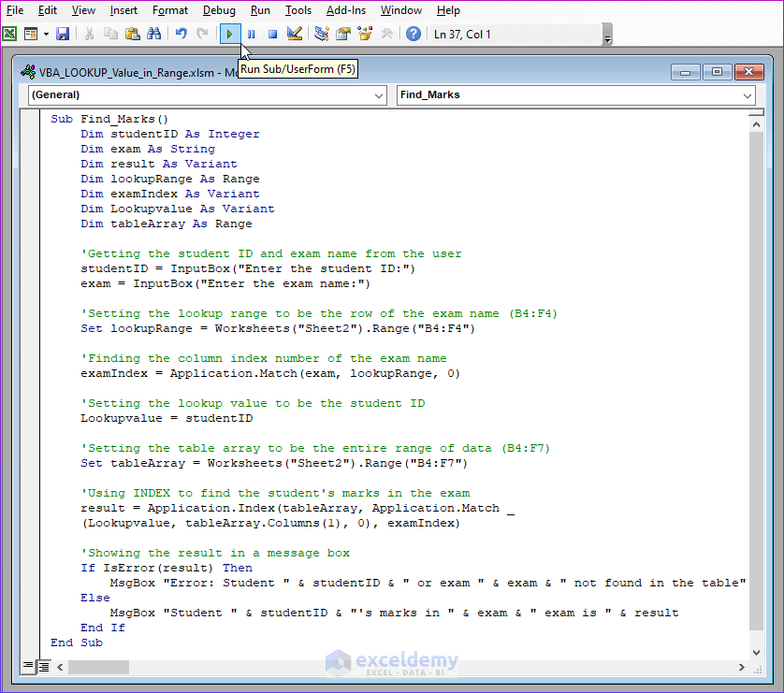This screenshot has height=693, width=784.
Task: Click the vertical scrollbar up arrow
Action: point(756,124)
